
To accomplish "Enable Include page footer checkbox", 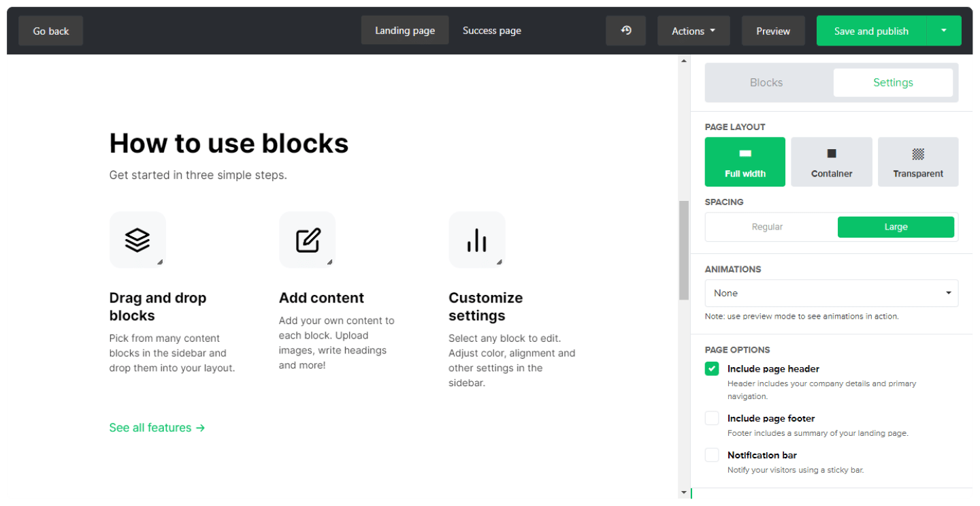I will pos(712,418).
